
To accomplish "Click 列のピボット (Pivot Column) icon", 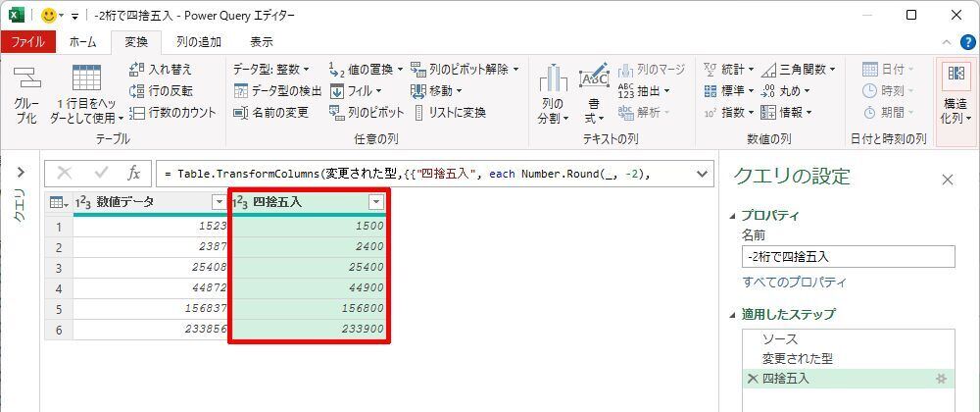I will 336,113.
